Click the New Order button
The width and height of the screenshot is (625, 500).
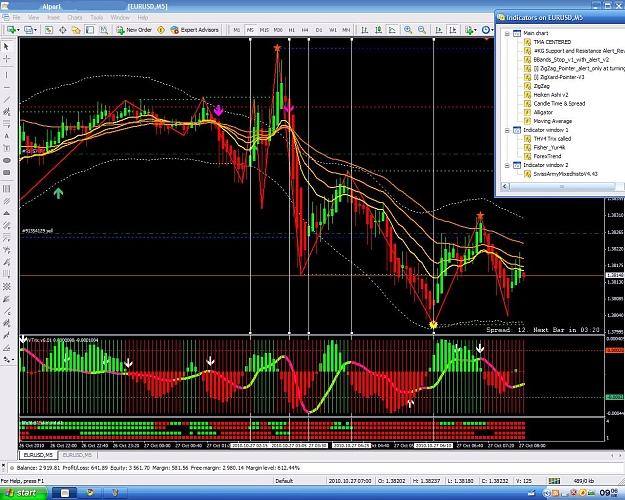coord(134,30)
